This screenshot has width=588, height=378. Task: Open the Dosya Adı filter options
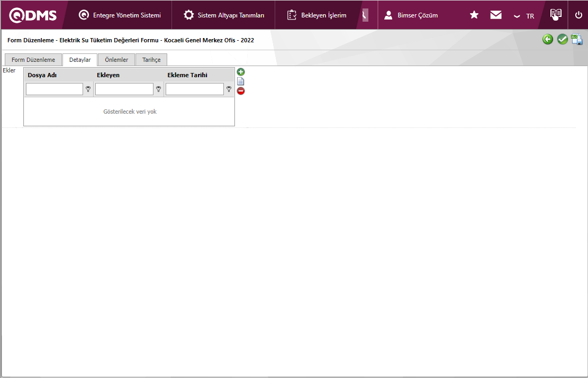tap(88, 89)
